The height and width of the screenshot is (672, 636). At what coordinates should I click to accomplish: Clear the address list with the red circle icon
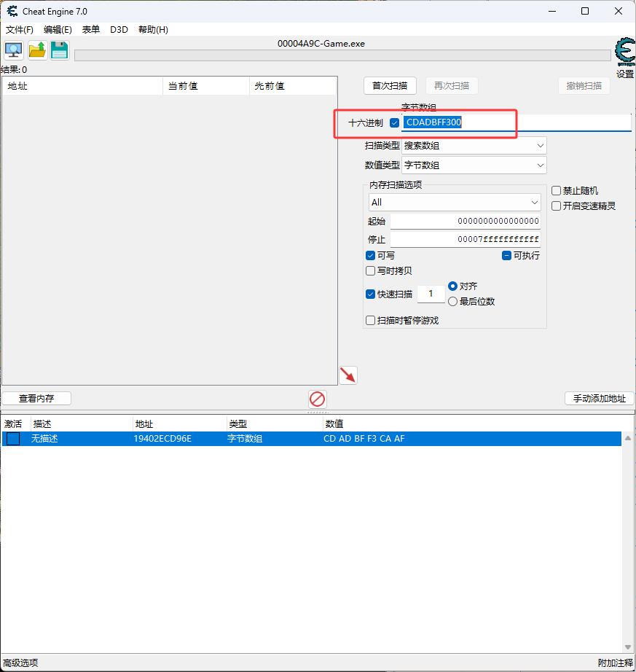318,399
